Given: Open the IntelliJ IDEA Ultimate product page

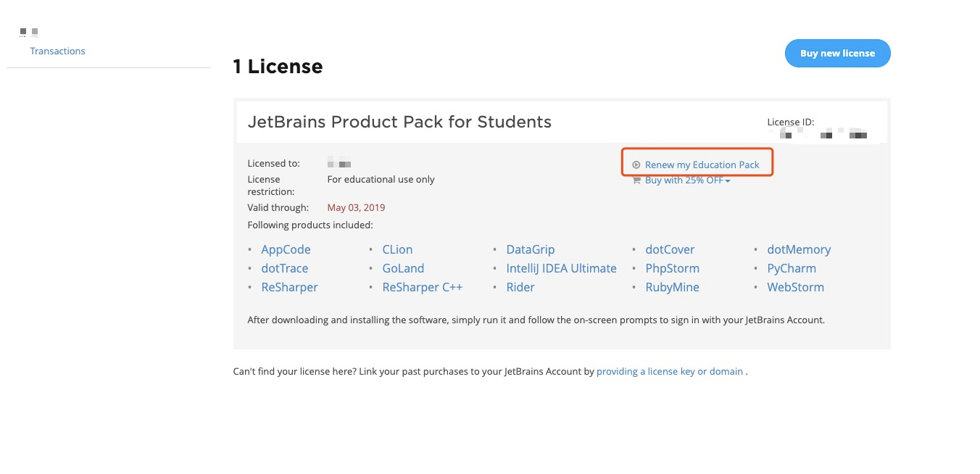Looking at the screenshot, I should [561, 268].
